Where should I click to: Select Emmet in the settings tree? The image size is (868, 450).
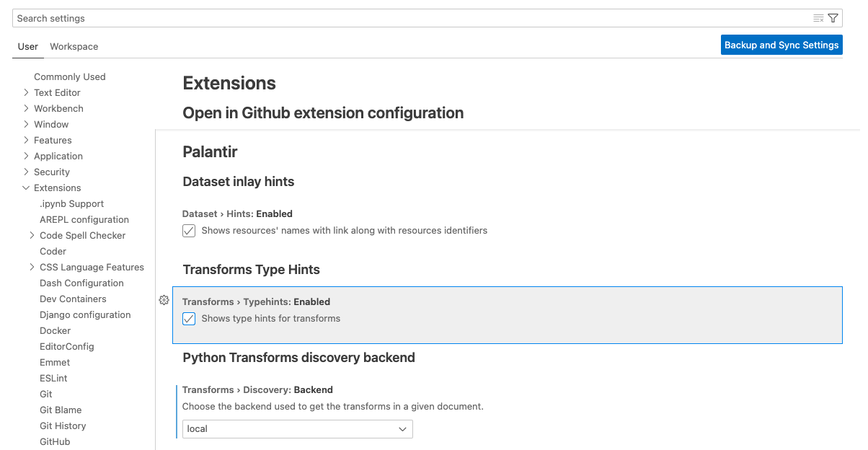coord(55,362)
